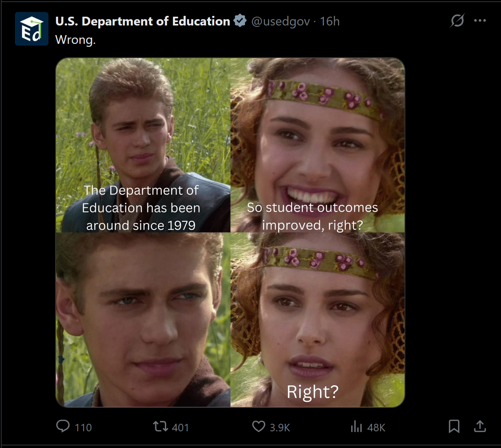Open the meme panel captioned 'Right?'
Screen dimensions: 501x448
point(317,320)
